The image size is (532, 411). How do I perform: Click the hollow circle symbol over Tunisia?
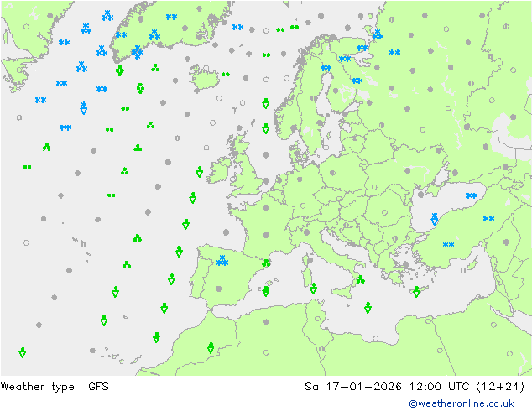(317, 319)
